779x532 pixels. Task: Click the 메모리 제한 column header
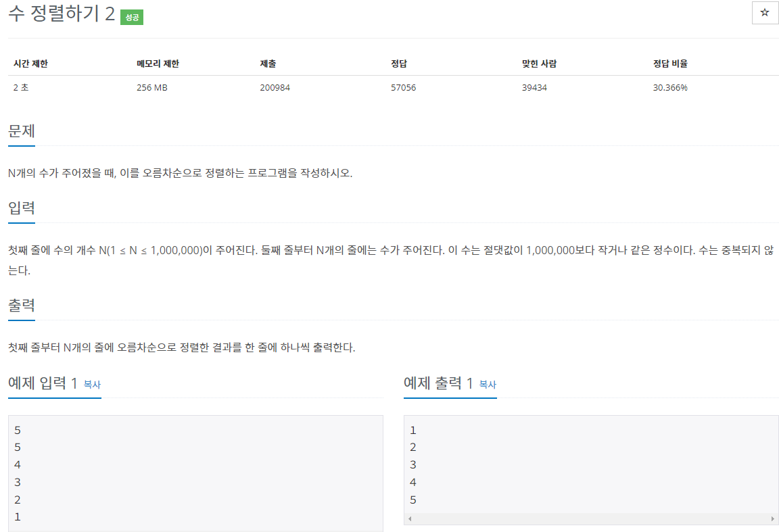[x=158, y=64]
